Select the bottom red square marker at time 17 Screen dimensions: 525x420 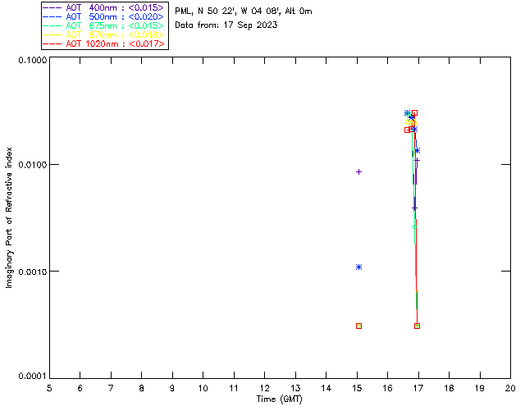(417, 326)
